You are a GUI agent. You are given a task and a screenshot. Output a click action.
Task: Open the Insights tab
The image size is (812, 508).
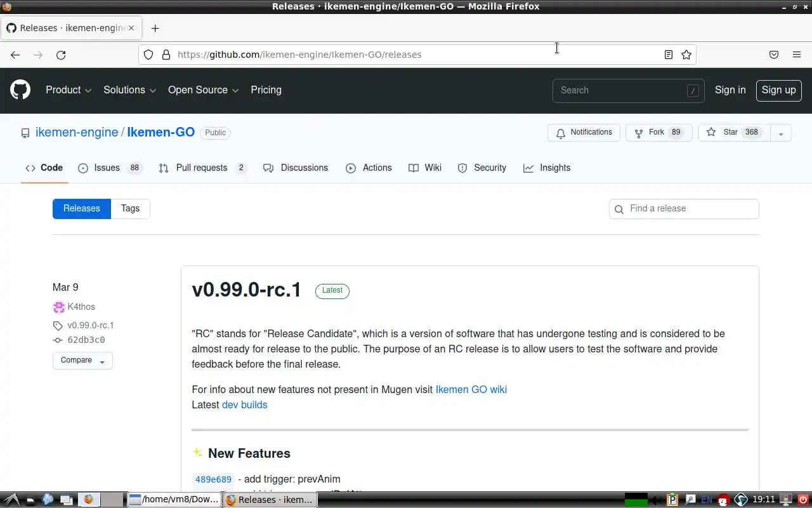(547, 168)
